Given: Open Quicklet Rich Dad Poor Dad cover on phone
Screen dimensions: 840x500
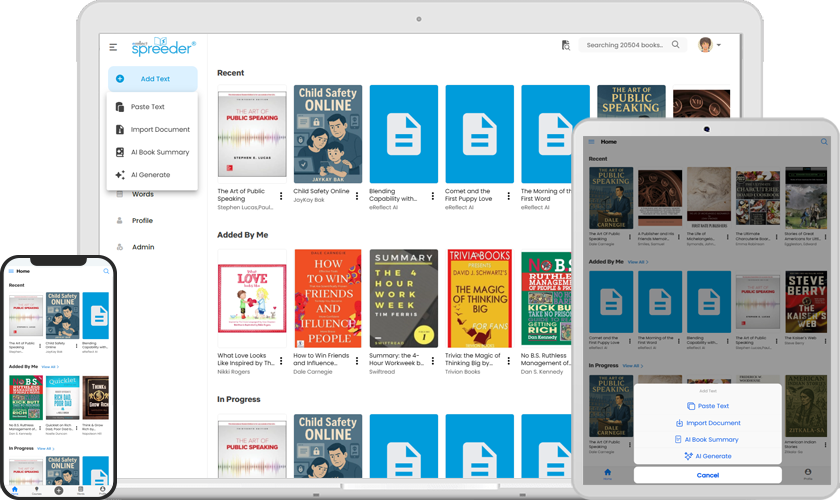Looking at the screenshot, I should 63,398.
